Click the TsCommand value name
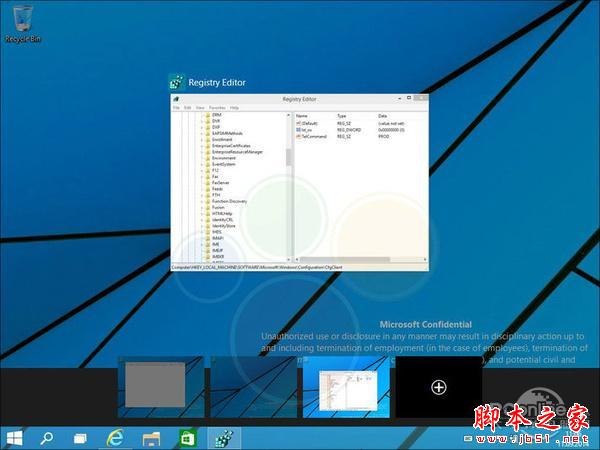The image size is (600, 450). 314,136
